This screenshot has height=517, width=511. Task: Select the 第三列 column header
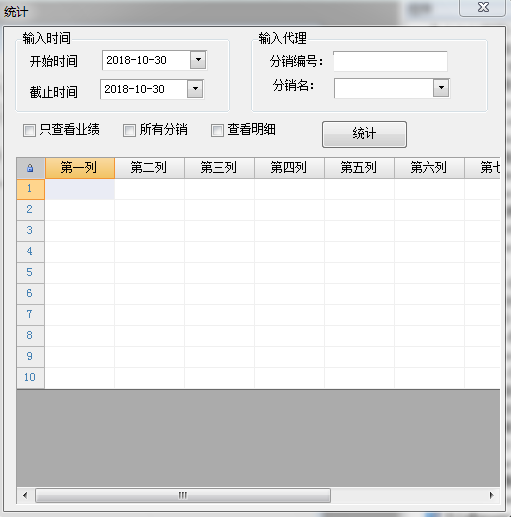click(x=219, y=168)
